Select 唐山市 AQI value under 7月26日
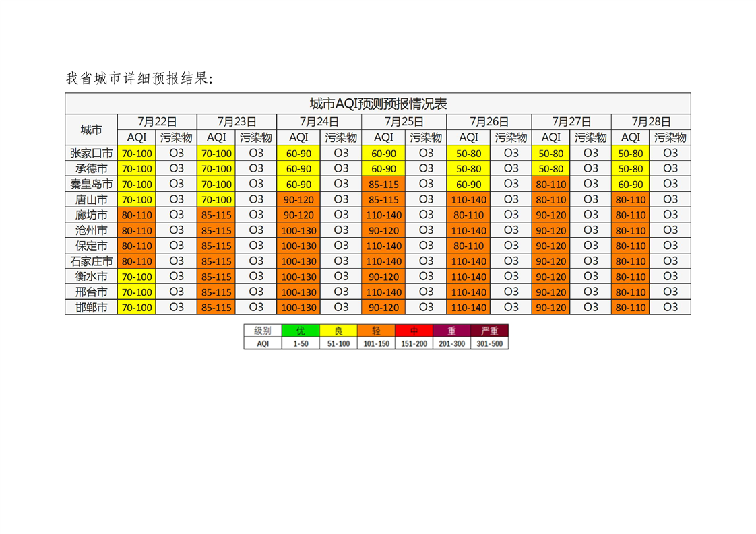756x534 pixels. click(x=468, y=199)
